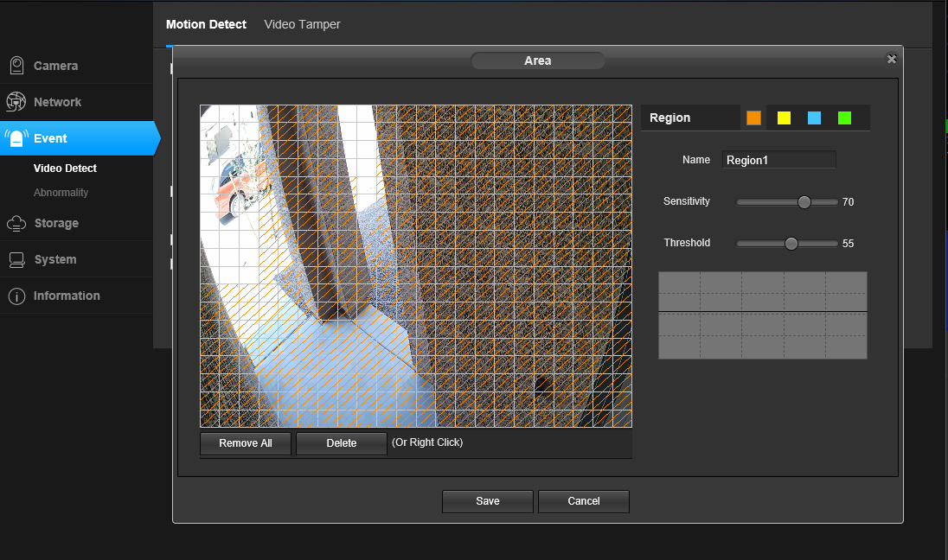Cancel the Area configuration dialog
This screenshot has height=560, width=948.
pos(583,501)
